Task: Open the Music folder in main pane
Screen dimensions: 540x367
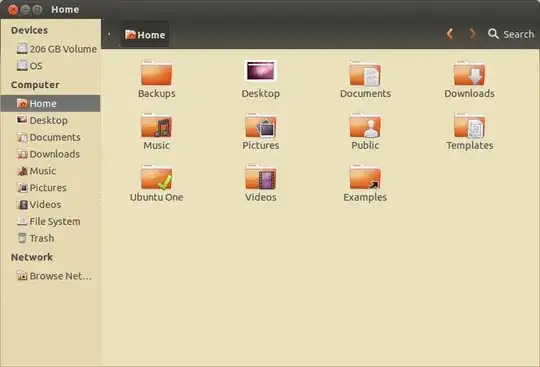Action: point(156,125)
